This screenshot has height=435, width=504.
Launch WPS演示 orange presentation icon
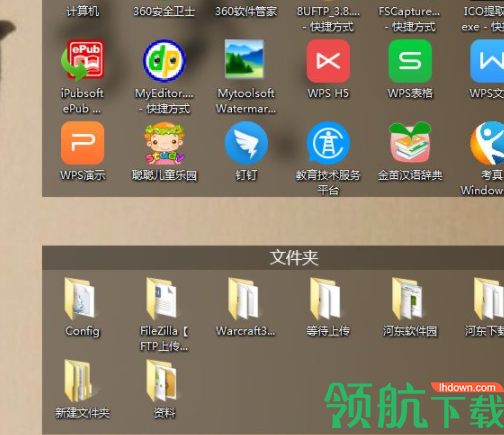pos(82,143)
